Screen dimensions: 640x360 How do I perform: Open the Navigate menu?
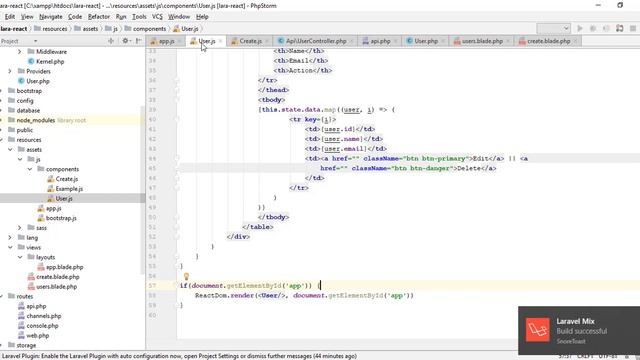(x=51, y=17)
